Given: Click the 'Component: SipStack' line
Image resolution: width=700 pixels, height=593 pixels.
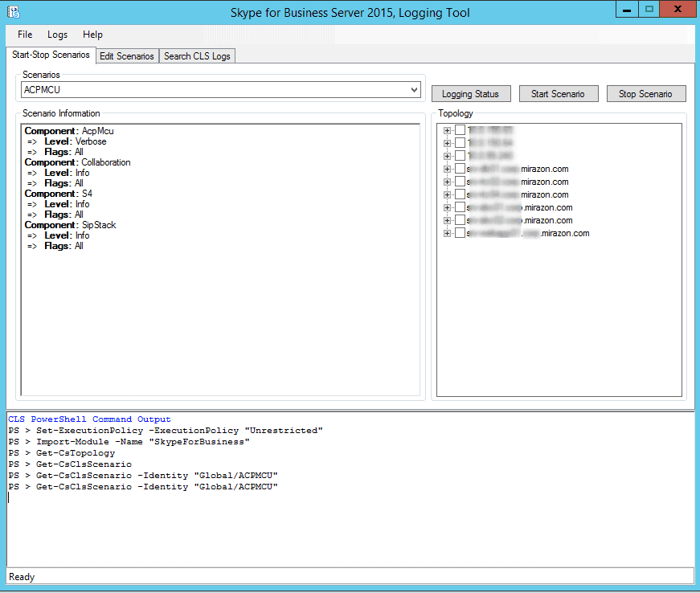Looking at the screenshot, I should pos(71,225).
